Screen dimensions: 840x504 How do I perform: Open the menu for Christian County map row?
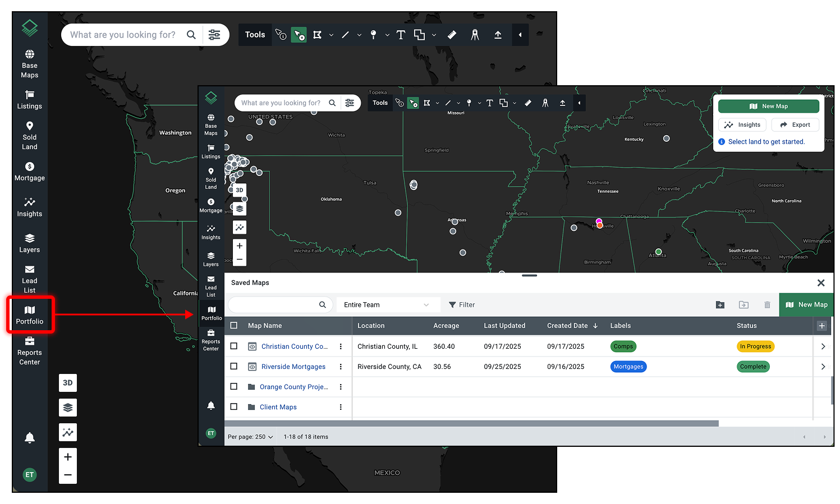click(341, 346)
